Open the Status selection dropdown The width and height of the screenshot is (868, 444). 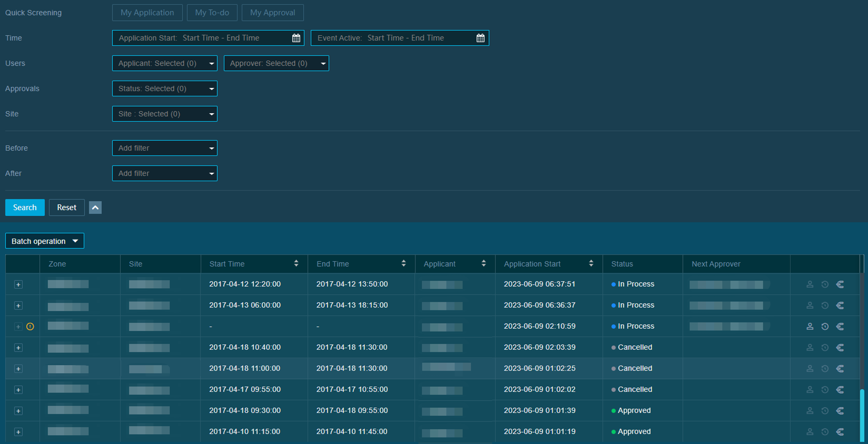click(x=165, y=89)
